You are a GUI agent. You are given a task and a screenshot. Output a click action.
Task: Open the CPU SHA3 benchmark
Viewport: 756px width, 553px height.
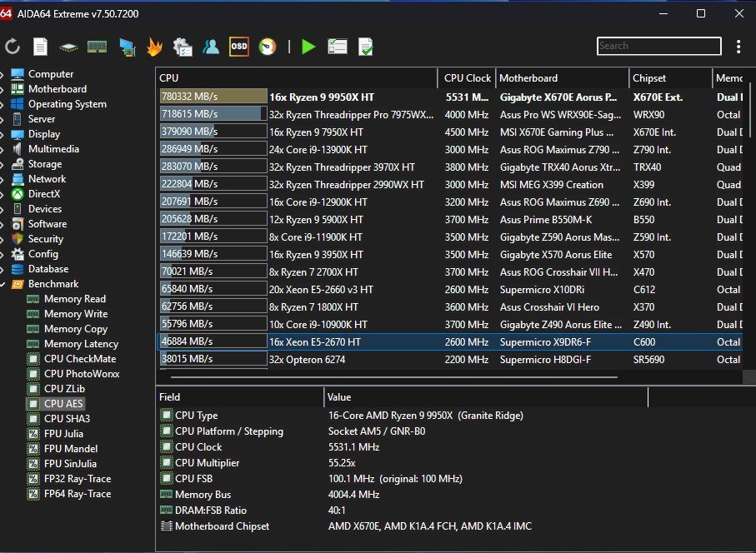[67, 419]
